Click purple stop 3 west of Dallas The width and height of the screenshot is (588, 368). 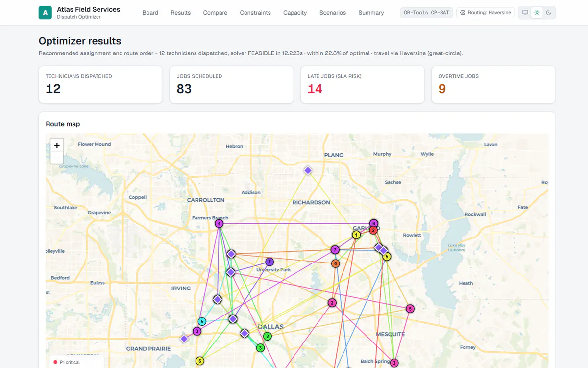pos(197,331)
